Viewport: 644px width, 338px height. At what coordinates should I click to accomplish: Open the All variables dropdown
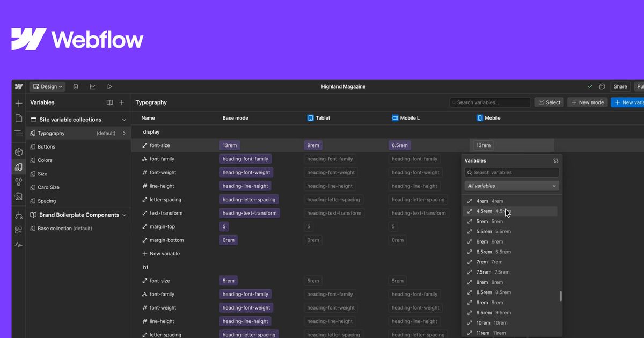(x=511, y=186)
